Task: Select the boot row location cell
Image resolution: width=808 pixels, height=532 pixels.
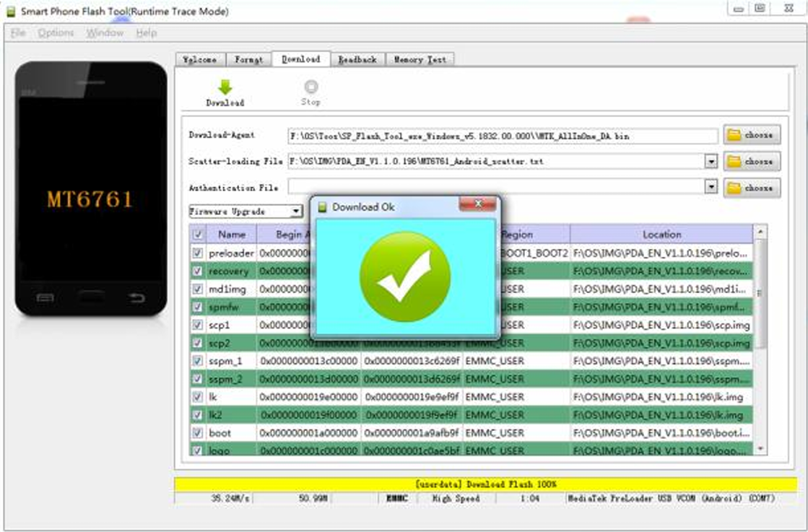Action: coord(661,433)
